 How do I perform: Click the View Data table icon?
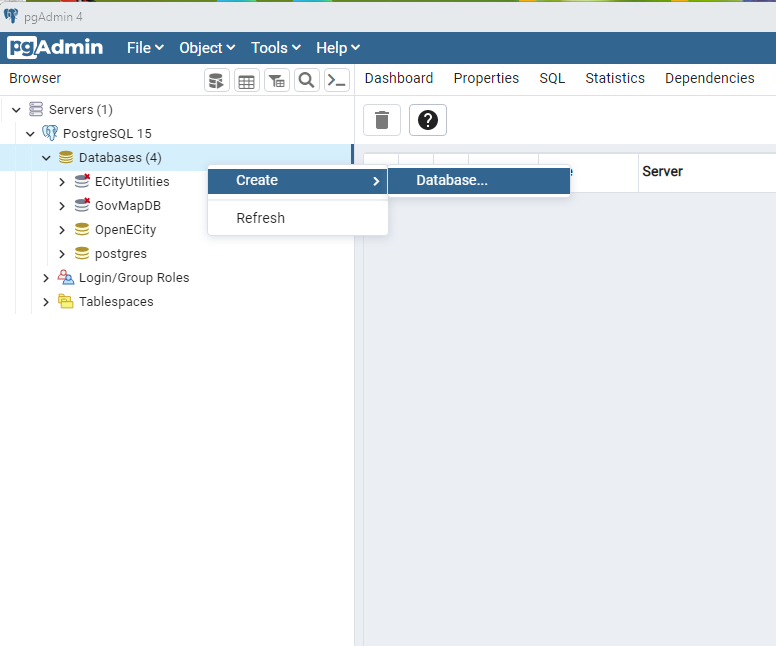(246, 80)
